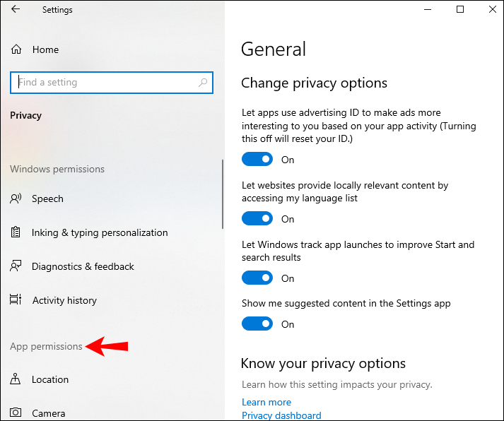Open Speech settings via its icon
This screenshot has height=421, width=504.
(x=16, y=199)
